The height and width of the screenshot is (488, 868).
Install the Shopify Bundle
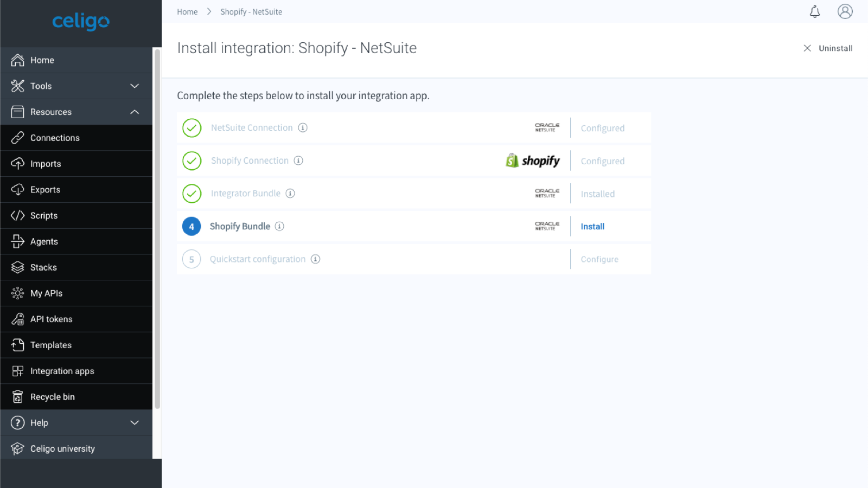[x=592, y=227]
